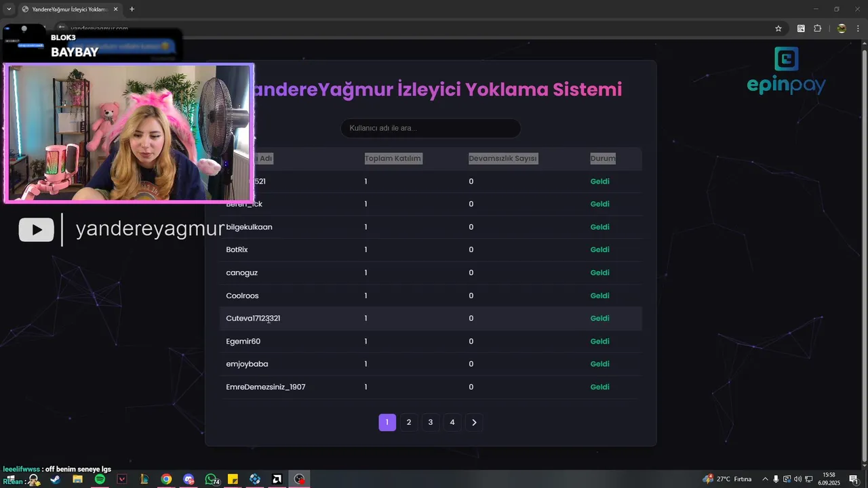Select the Cuteva17123321 username
This screenshot has height=488, width=868.
253,319
